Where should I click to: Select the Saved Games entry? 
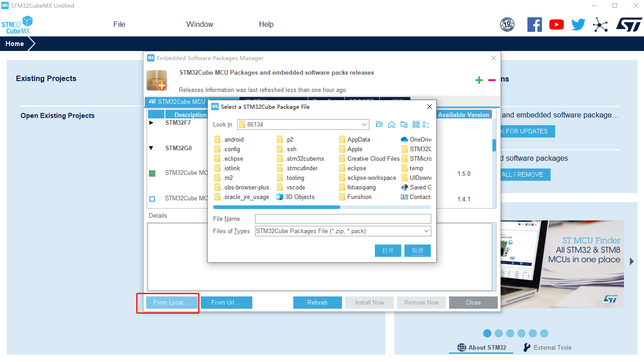click(416, 187)
